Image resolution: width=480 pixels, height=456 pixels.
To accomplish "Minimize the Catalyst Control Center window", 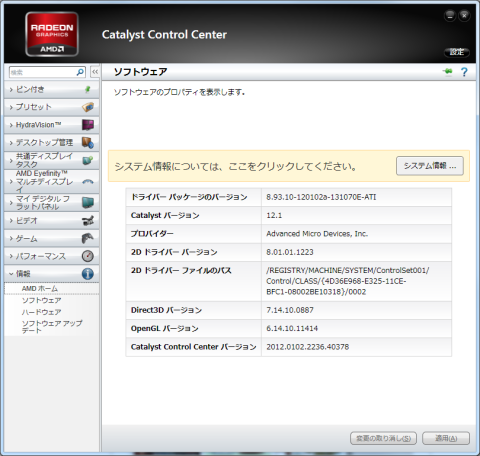I will coord(450,15).
